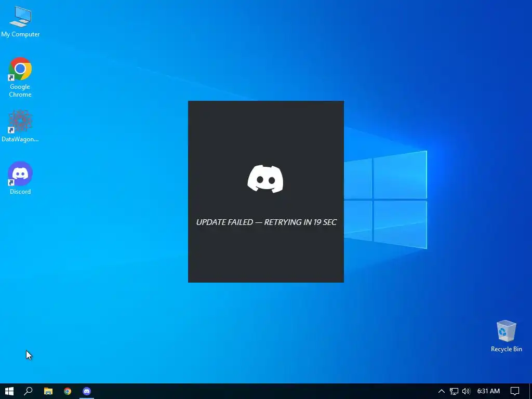
Task: Open the Action Center notifications icon
Action: 515,391
